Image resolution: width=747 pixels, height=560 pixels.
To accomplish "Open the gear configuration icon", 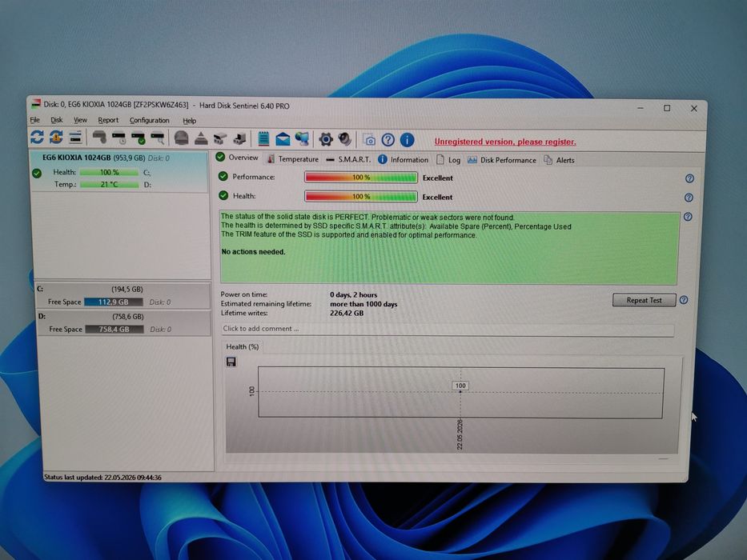I will pos(326,139).
